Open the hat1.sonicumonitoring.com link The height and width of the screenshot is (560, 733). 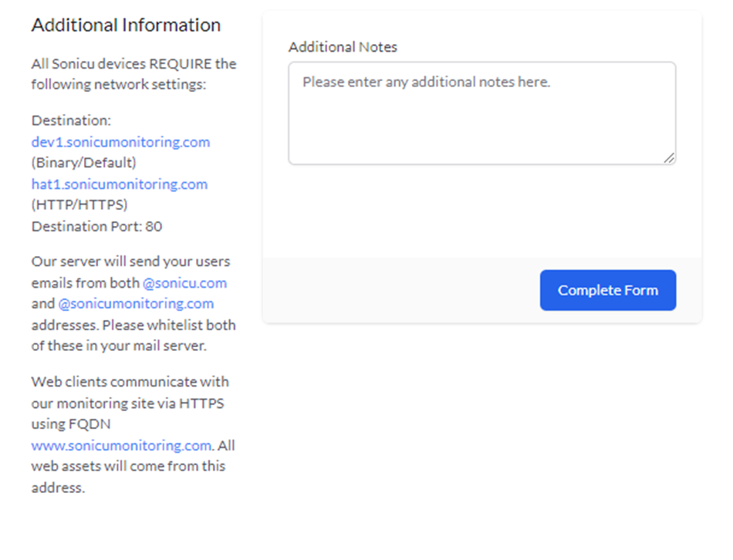(x=119, y=184)
